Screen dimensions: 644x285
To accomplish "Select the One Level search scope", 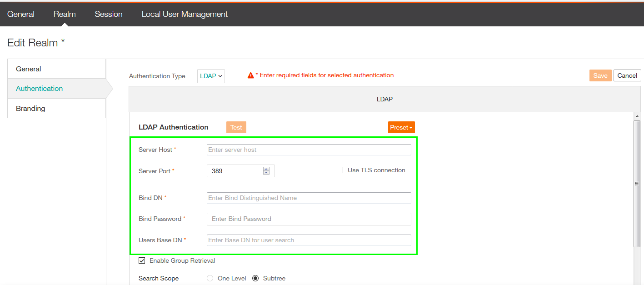I will (210, 278).
